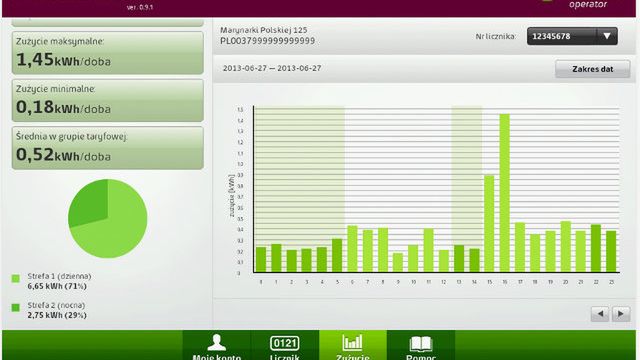Select the tallest bar at hour 16
This screenshot has height=360, width=640.
[x=504, y=193]
